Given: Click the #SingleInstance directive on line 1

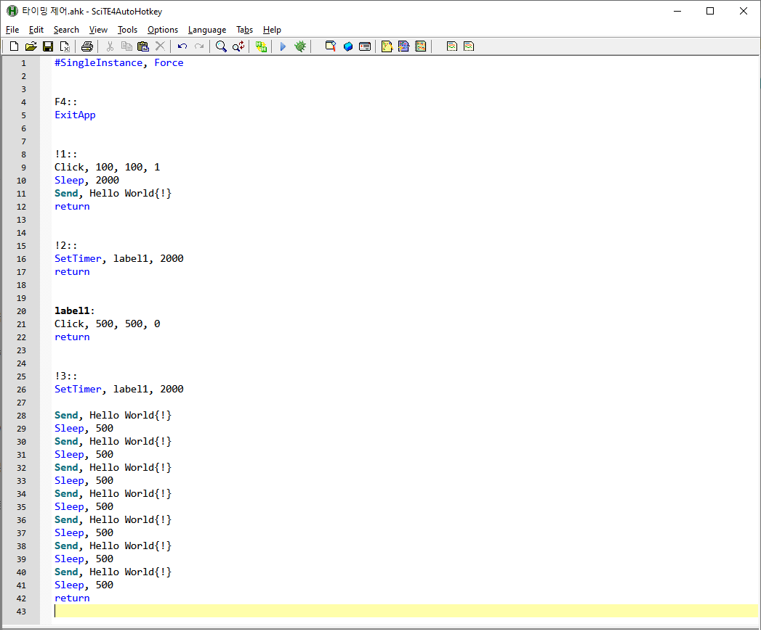Looking at the screenshot, I should pyautogui.click(x=99, y=63).
